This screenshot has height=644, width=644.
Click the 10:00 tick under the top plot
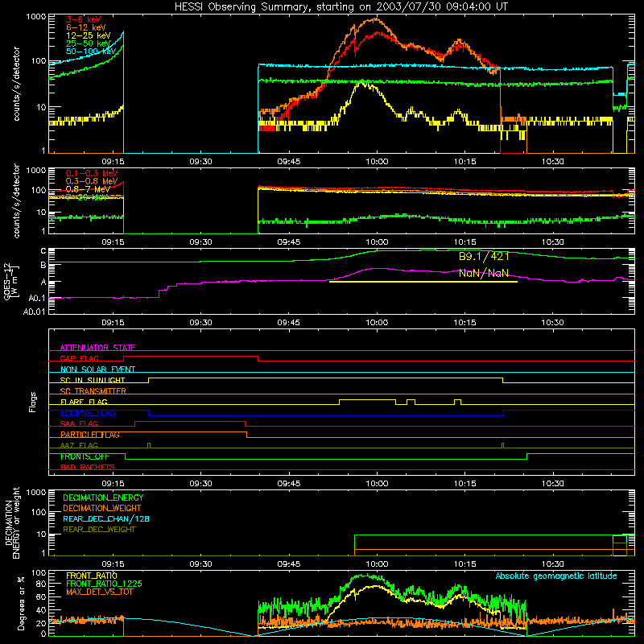377,162
